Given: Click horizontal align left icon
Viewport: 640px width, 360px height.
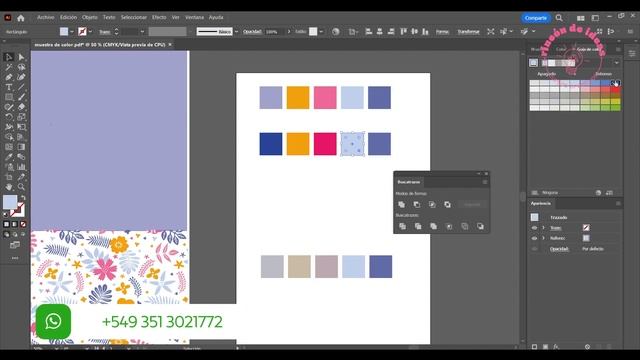Looking at the screenshot, I should [x=369, y=31].
